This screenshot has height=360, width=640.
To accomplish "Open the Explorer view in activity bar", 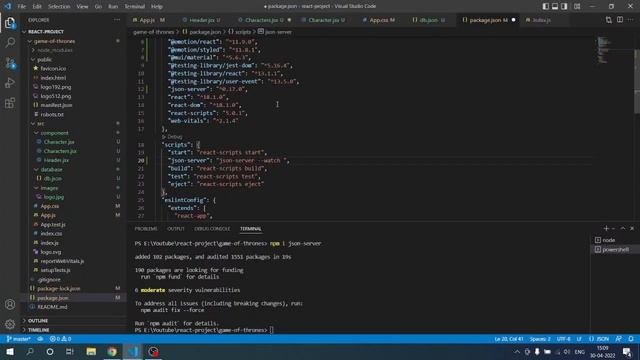I will [x=10, y=23].
